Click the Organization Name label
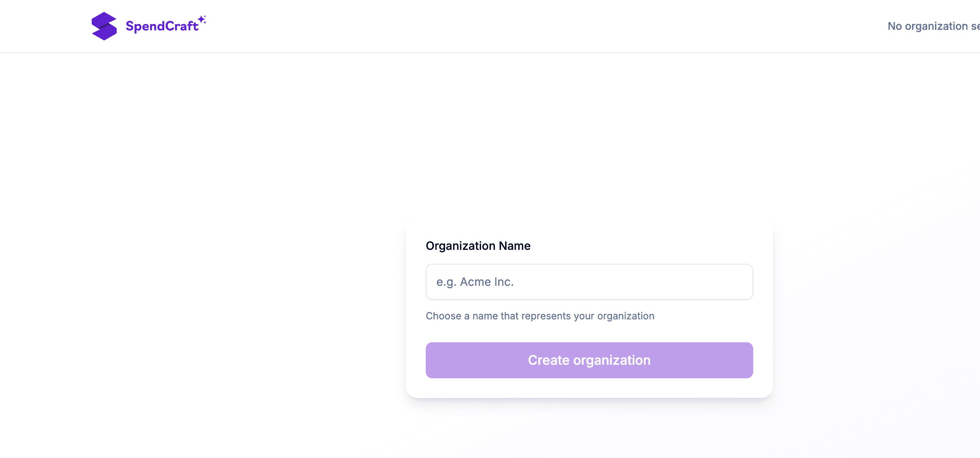This screenshot has height=458, width=980. 478,246
